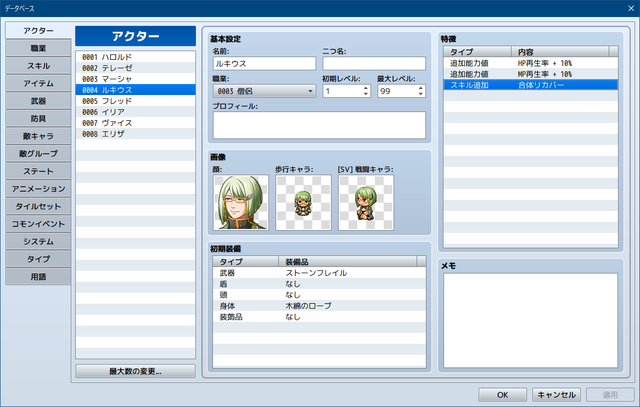
Task: Select the 身体 木綿のローブ equipment row
Action: point(319,306)
